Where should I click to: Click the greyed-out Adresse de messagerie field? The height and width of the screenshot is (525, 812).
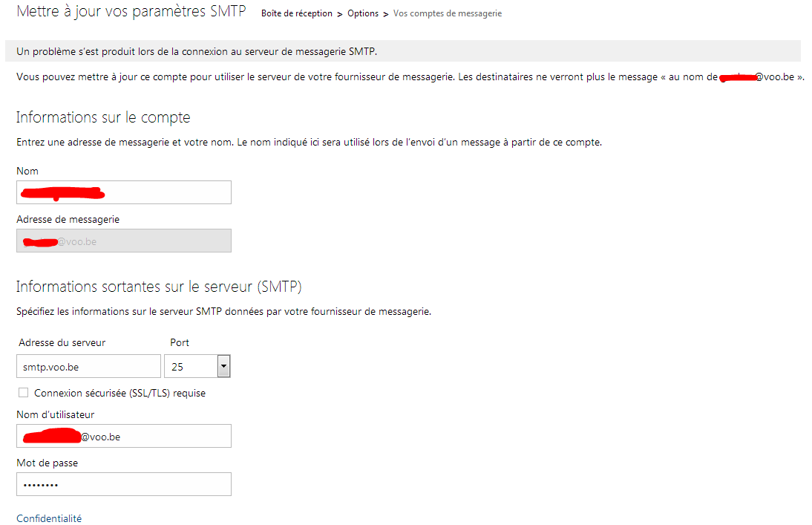[123, 241]
